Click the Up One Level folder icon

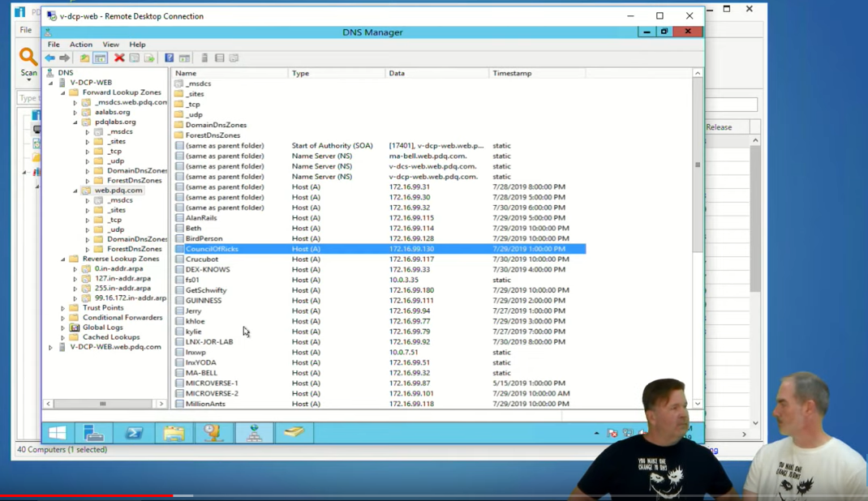point(84,58)
